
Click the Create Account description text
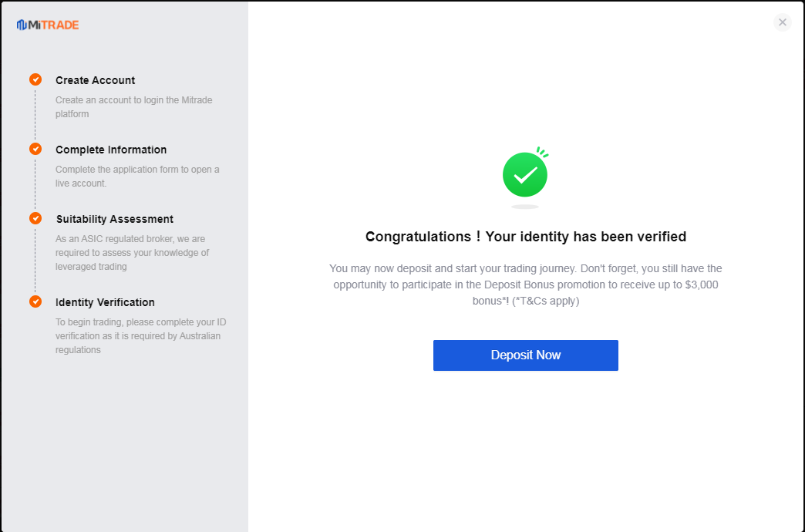pos(133,107)
